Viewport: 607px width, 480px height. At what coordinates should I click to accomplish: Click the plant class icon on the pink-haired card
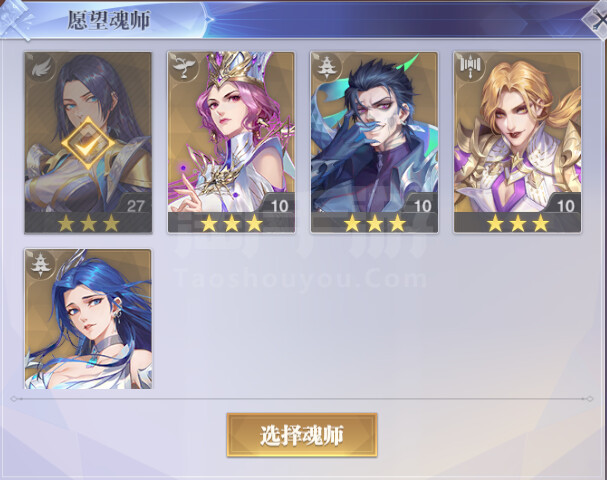point(184,68)
